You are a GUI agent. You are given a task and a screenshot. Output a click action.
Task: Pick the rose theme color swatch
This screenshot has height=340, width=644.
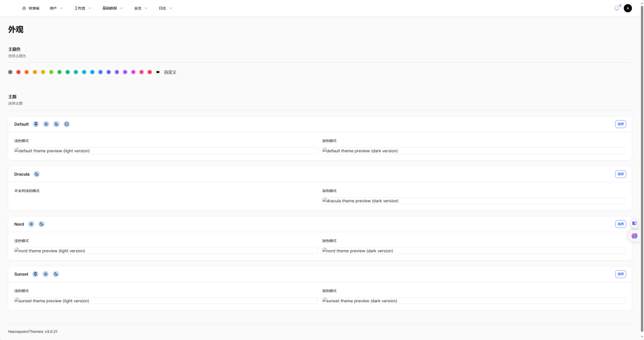(x=150, y=72)
